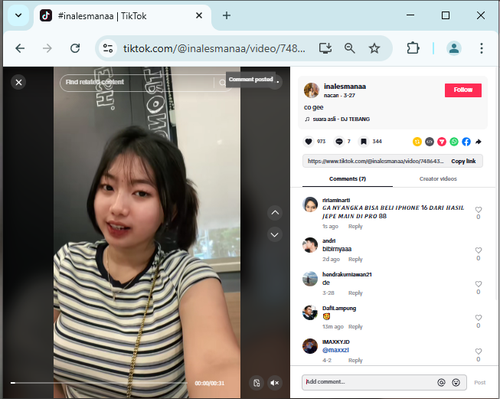
Task: Open a new browser tab
Action: pyautogui.click(x=227, y=15)
